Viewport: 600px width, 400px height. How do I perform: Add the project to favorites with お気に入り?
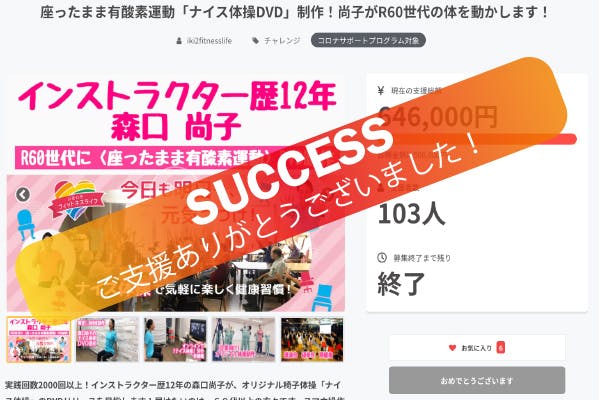coord(477,348)
